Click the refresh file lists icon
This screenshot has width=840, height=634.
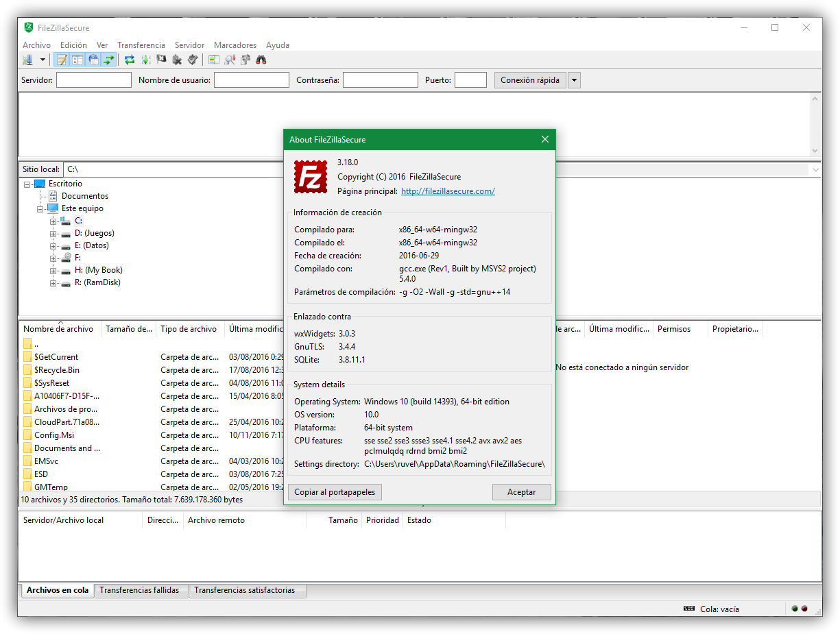[129, 60]
